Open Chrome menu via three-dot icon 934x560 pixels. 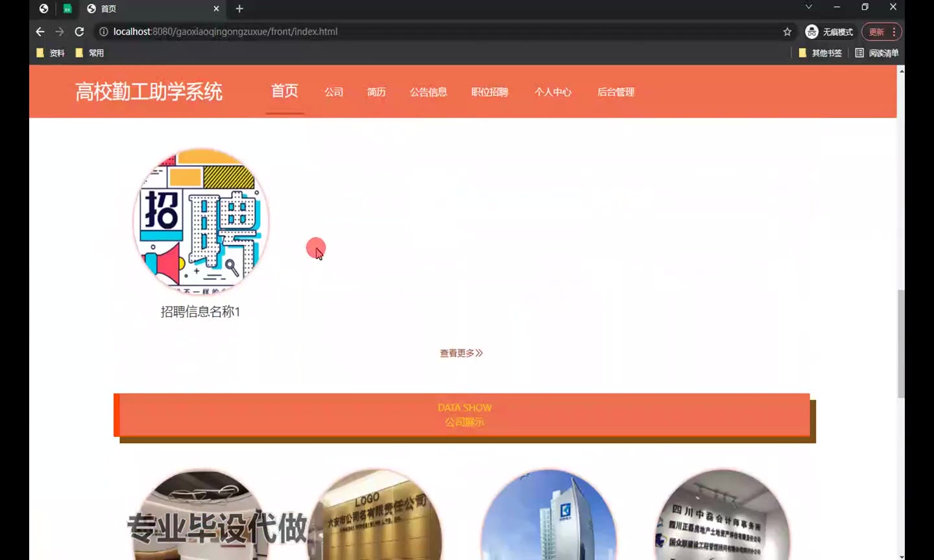(x=894, y=32)
